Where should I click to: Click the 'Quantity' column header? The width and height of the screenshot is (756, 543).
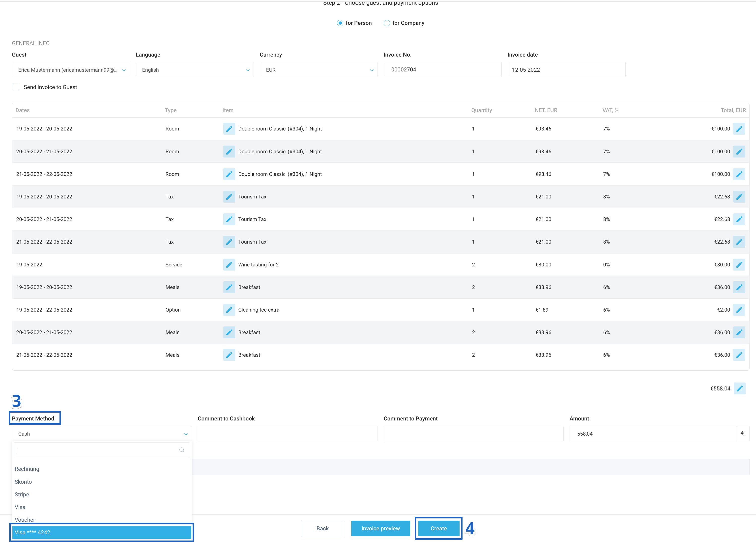[481, 110]
